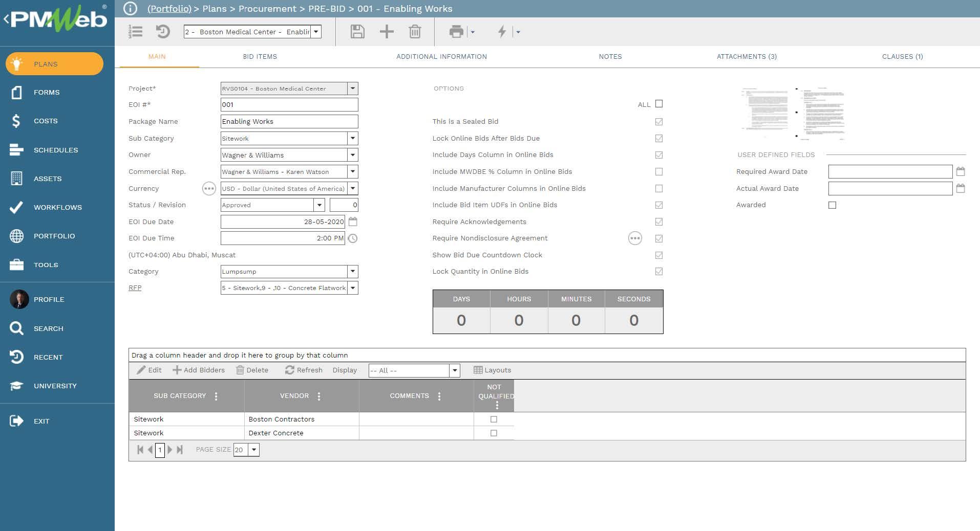980x531 pixels.
Task: Delete record using toolbar trash icon
Action: pyautogui.click(x=415, y=32)
